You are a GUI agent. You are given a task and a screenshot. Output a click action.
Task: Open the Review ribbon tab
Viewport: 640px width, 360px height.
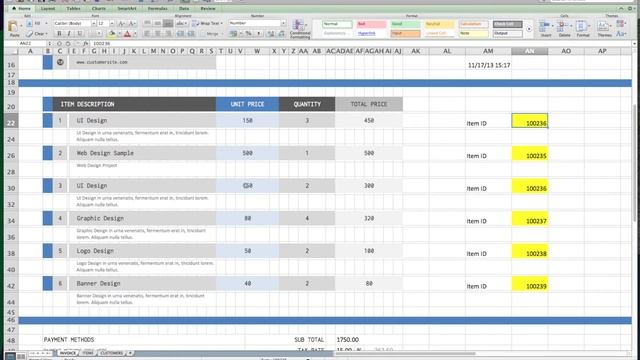208,9
